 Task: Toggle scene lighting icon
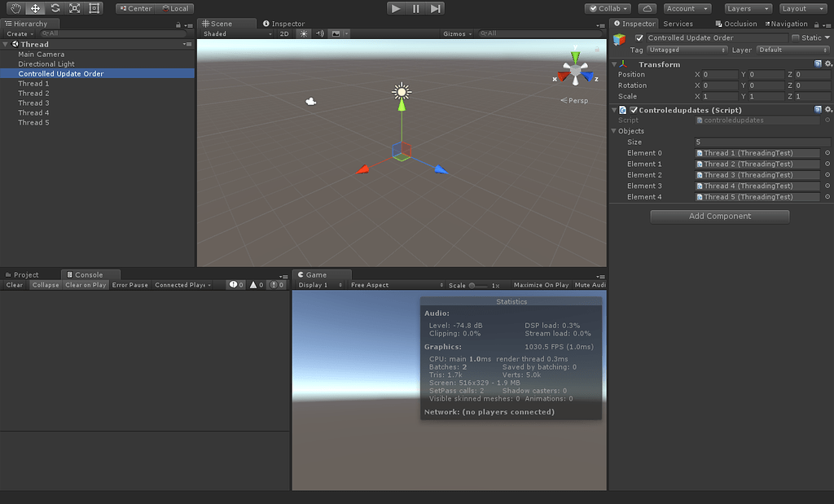tap(305, 33)
